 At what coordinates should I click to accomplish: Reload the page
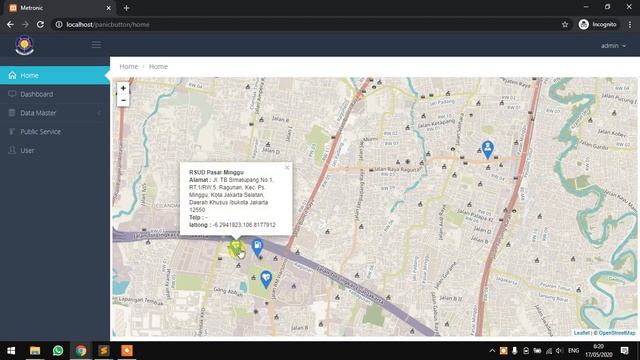tap(40, 24)
